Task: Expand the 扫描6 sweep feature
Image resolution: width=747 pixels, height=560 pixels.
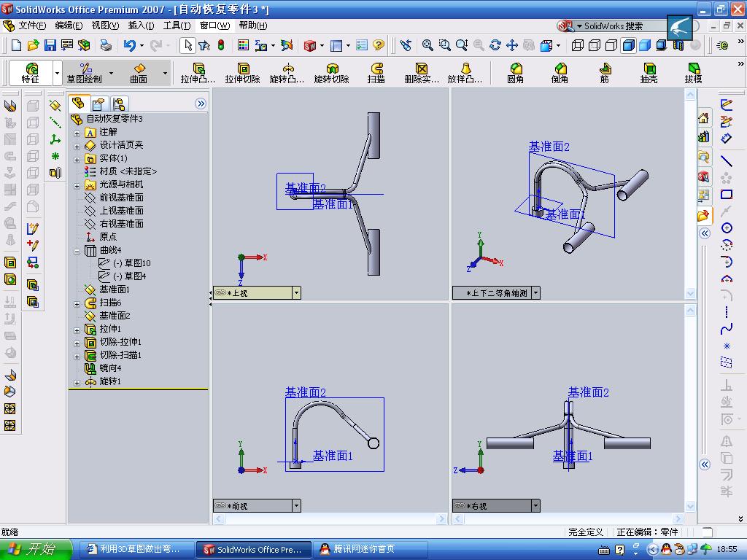Action: 77,304
